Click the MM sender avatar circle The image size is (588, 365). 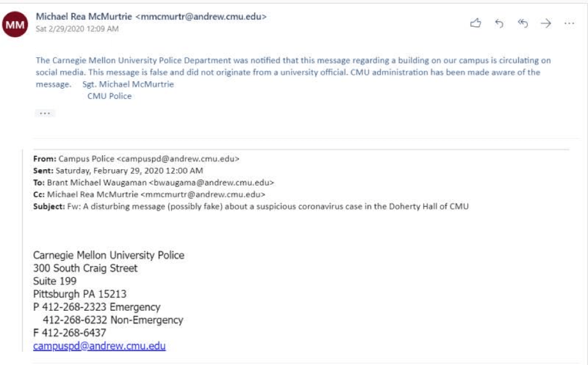click(16, 25)
